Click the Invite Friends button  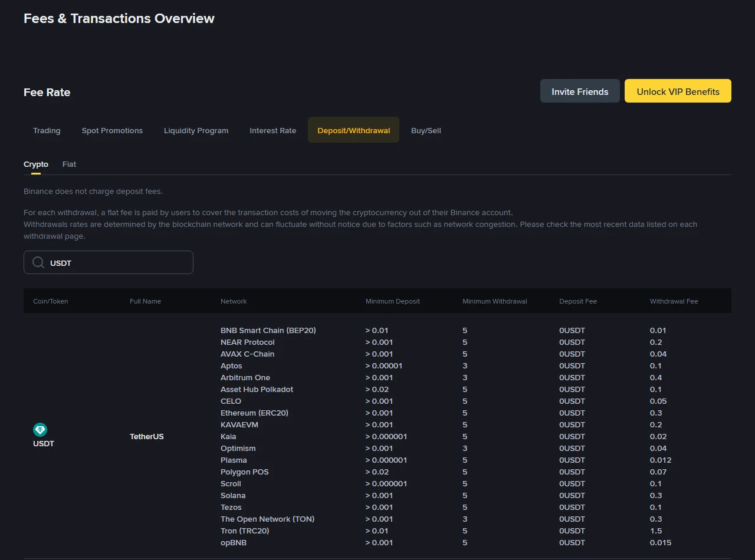click(580, 91)
